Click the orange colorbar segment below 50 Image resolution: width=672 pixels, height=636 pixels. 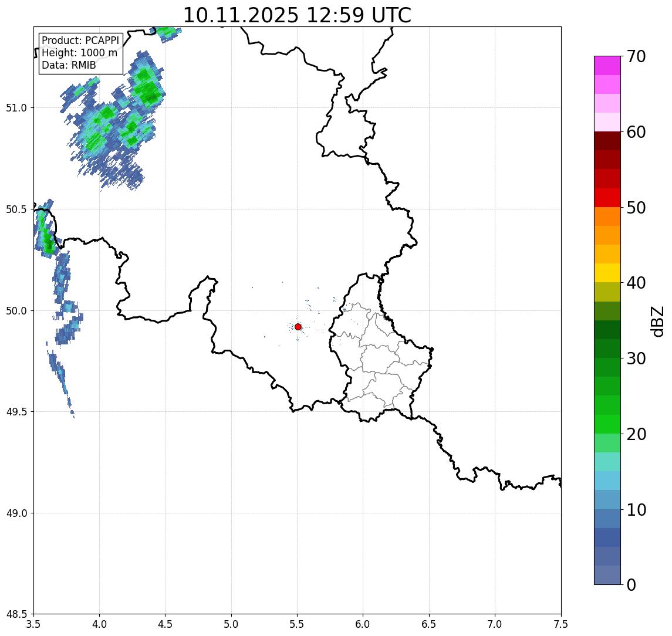point(607,216)
